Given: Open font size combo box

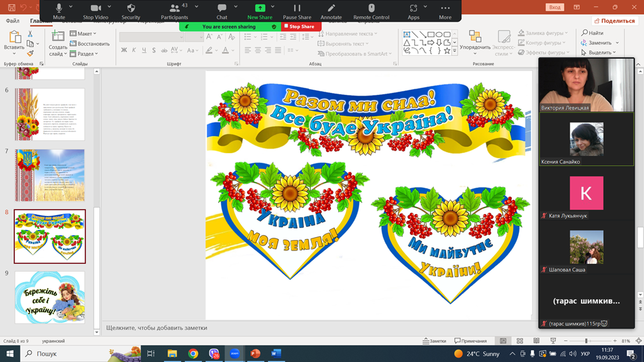Looking at the screenshot, I should pyautogui.click(x=194, y=37).
